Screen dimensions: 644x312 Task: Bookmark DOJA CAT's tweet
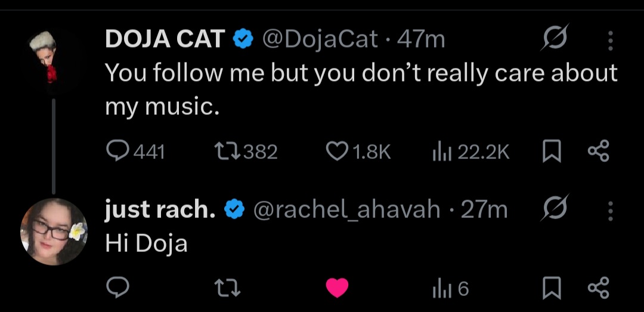tap(552, 152)
